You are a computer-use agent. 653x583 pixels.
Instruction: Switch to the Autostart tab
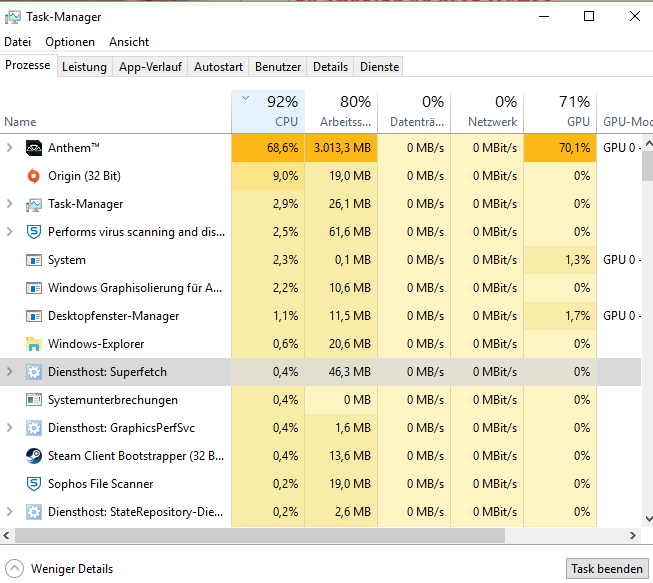point(218,67)
